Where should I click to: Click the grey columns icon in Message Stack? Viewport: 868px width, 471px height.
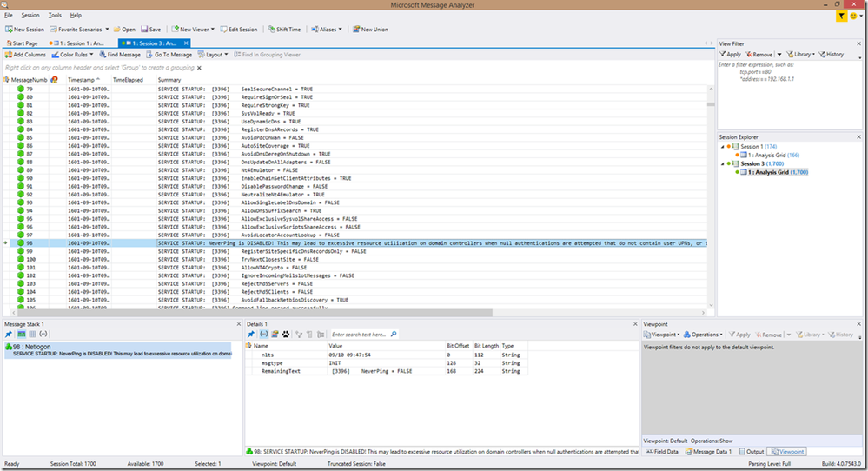click(33, 335)
